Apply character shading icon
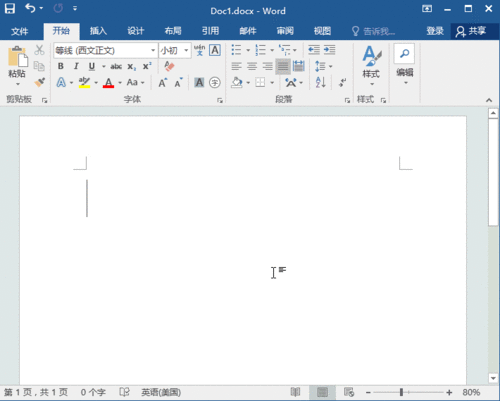 click(x=199, y=82)
